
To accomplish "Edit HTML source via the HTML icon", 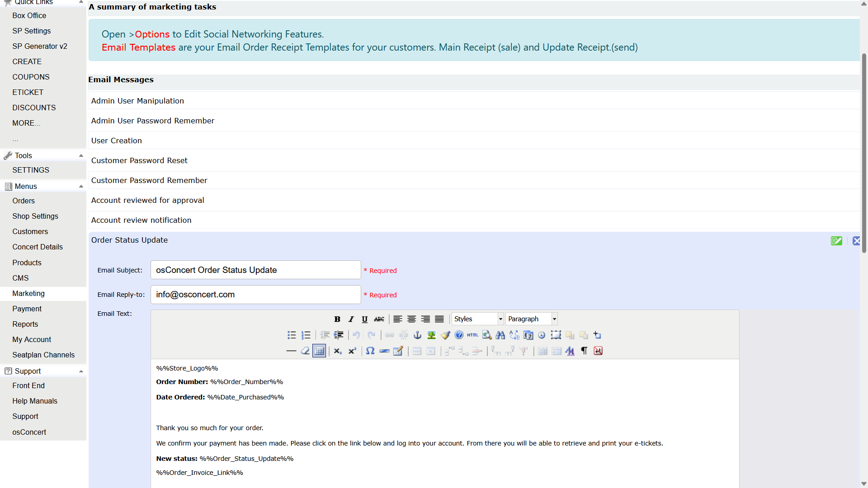I will tap(473, 335).
